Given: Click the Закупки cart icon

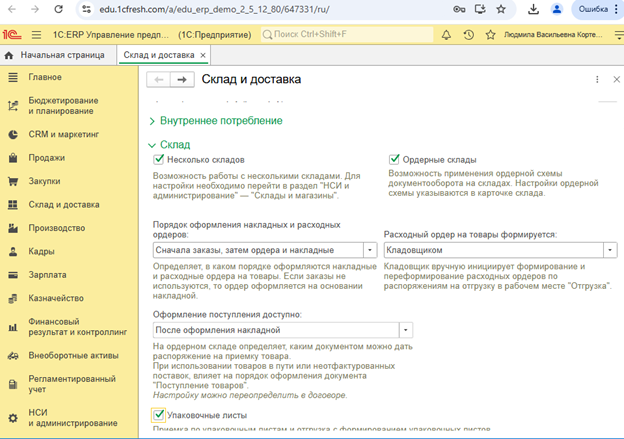Looking at the screenshot, I should (13, 181).
